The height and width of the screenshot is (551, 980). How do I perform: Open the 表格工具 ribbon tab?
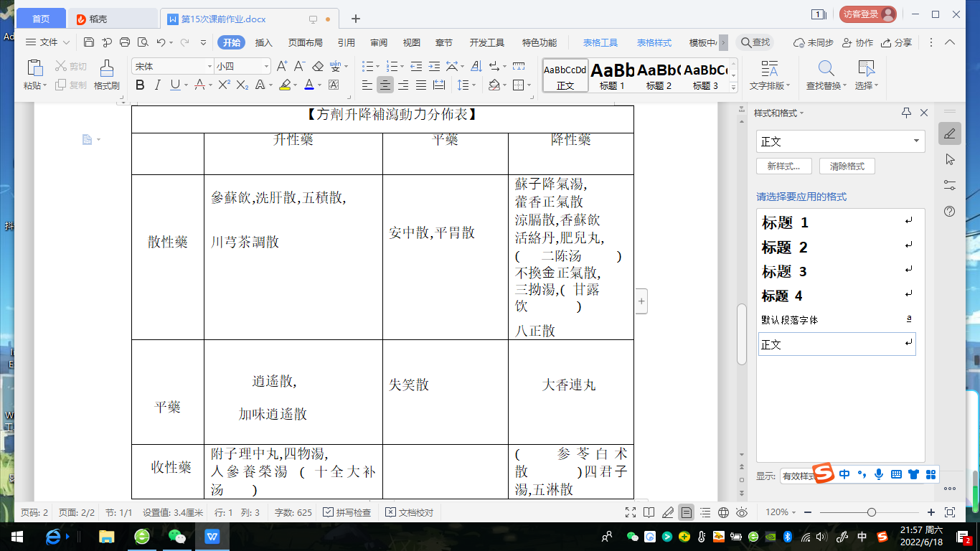(x=600, y=42)
